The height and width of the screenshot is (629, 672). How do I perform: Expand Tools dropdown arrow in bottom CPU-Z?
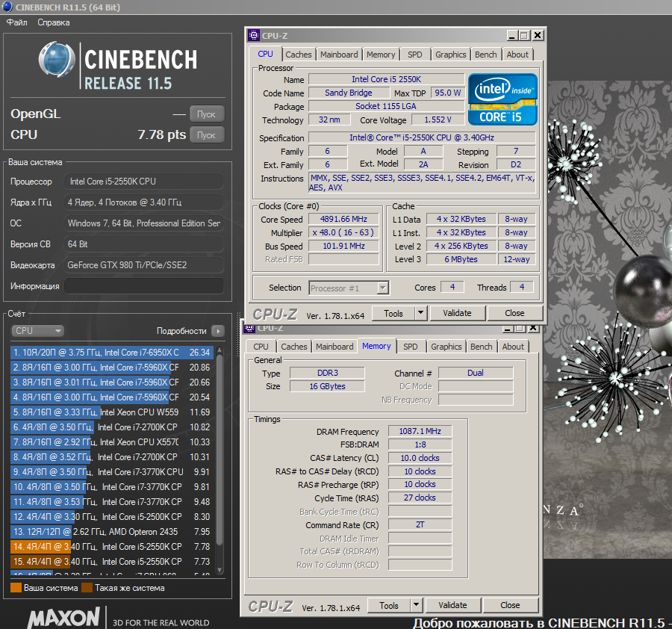pos(416,605)
